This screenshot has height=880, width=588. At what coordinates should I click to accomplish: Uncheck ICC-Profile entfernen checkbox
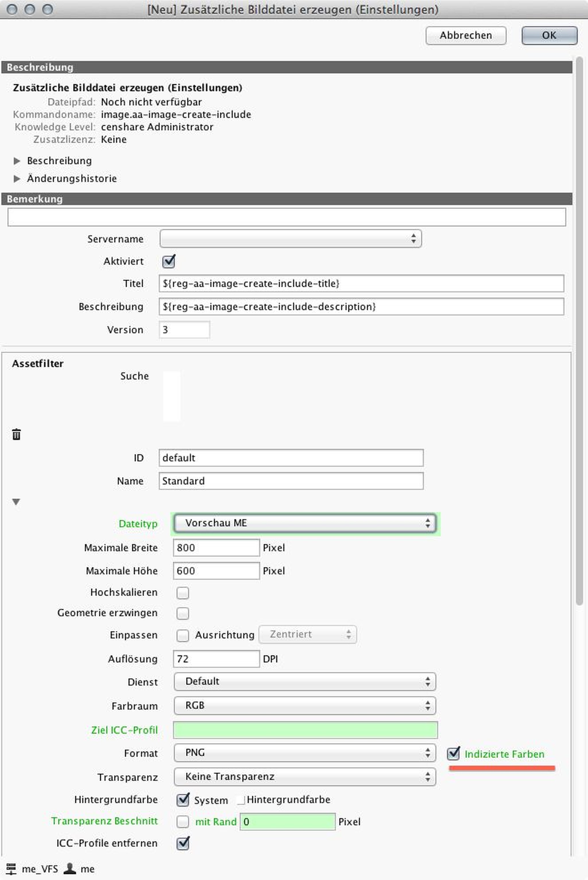pos(183,843)
